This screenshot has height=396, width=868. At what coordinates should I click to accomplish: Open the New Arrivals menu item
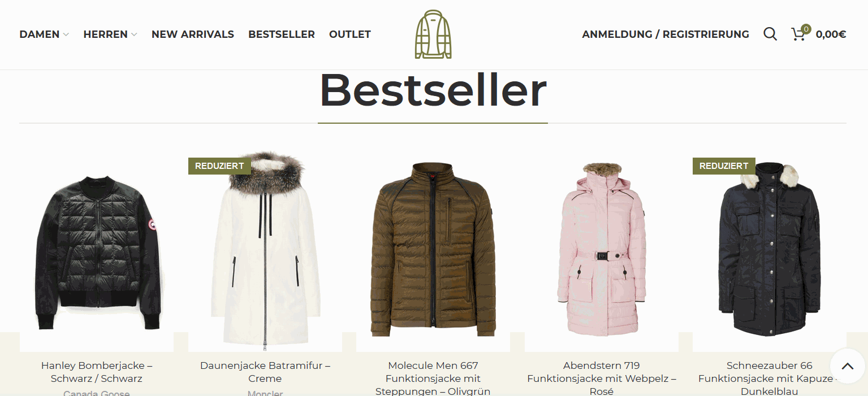pyautogui.click(x=193, y=34)
